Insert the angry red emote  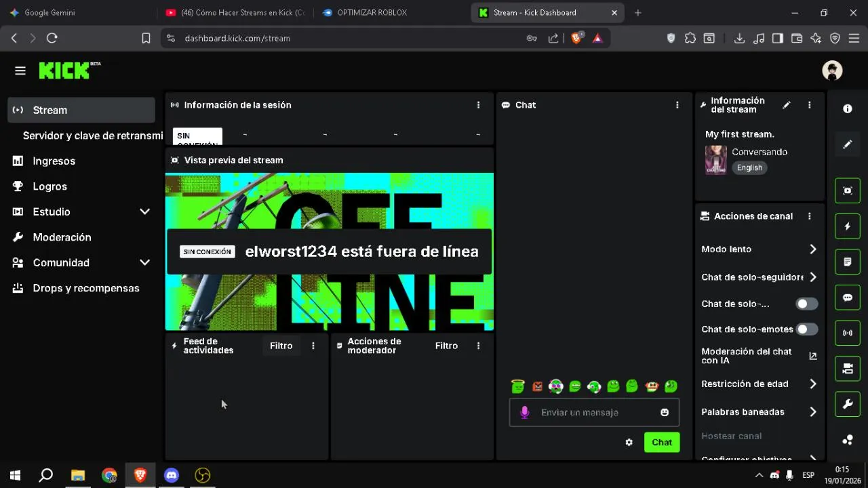point(537,387)
